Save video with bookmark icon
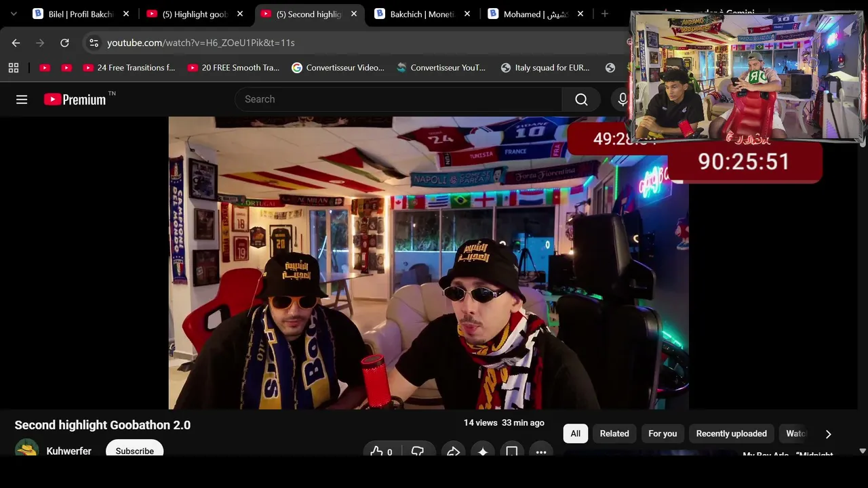Viewport: 868px width, 488px height. [x=512, y=451]
